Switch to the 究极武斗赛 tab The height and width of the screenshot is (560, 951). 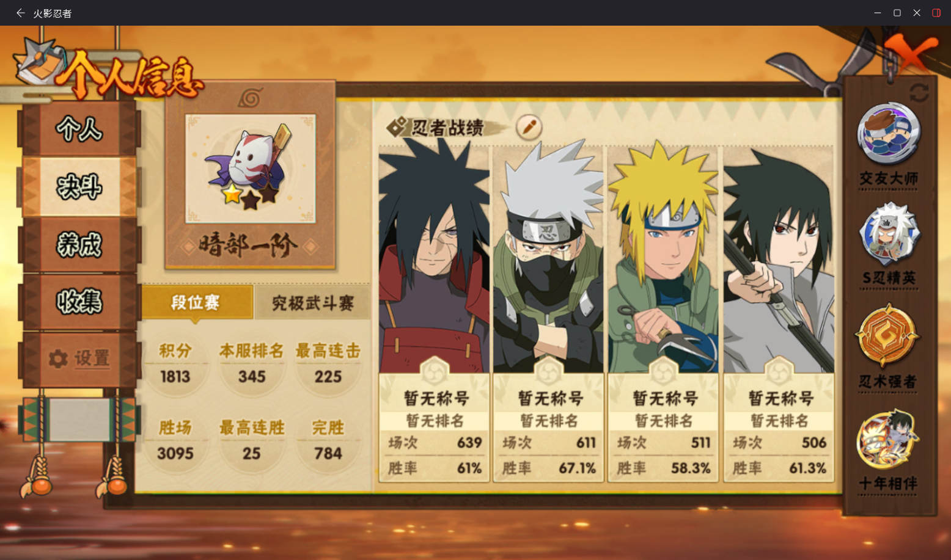312,302
